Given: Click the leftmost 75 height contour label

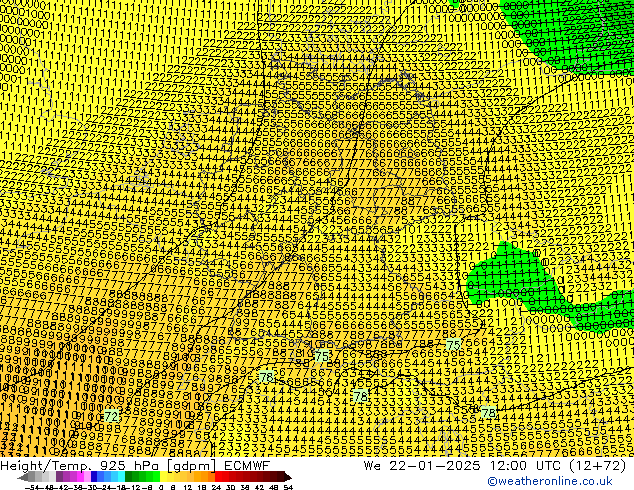Looking at the screenshot, I should [x=322, y=356].
